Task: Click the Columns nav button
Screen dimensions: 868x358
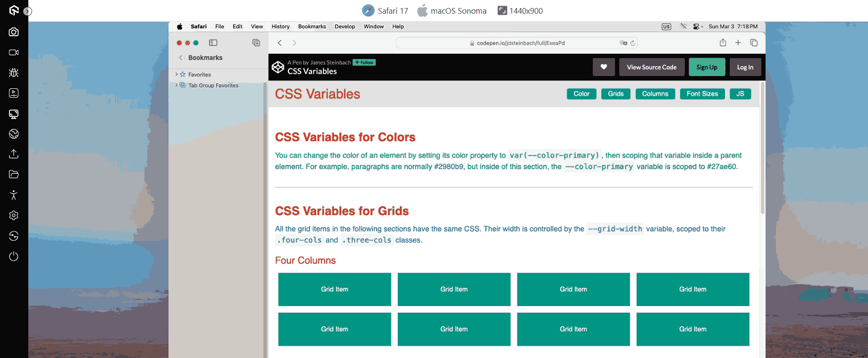Action: coord(655,94)
